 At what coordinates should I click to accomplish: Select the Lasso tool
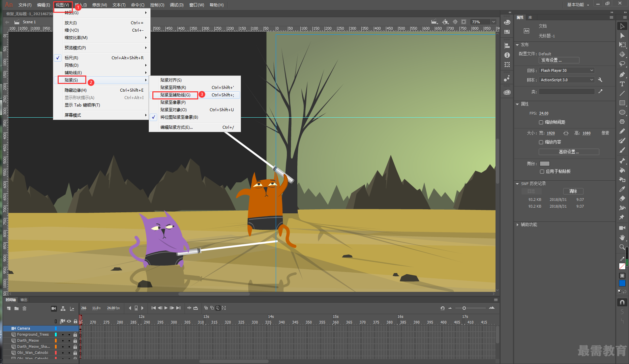coord(622,64)
